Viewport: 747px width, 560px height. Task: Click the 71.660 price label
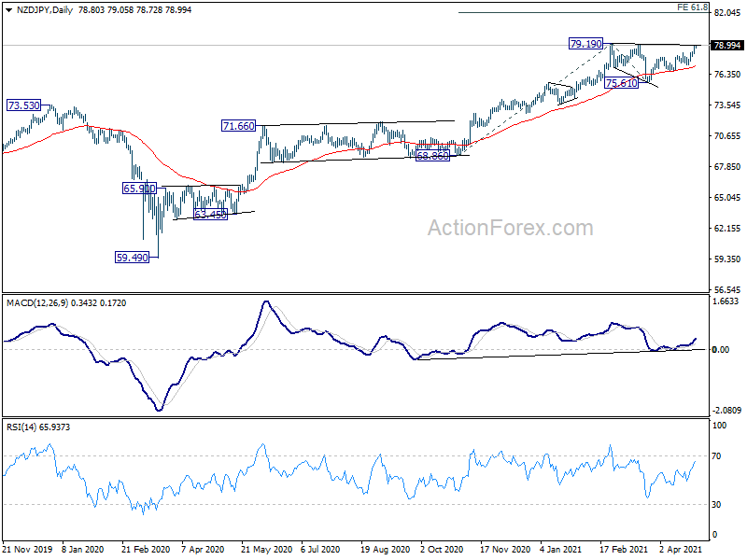[238, 125]
